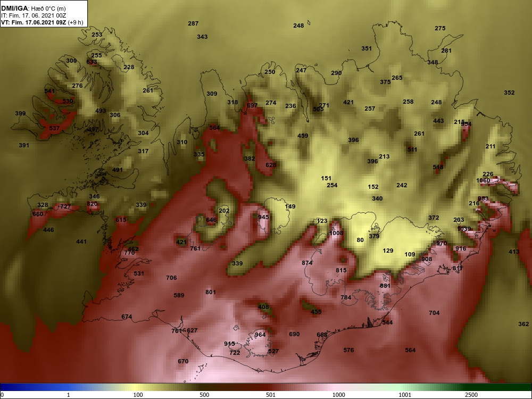Screen dimensions: 532x399
Task: Click the map value 541
Action: coord(49,92)
